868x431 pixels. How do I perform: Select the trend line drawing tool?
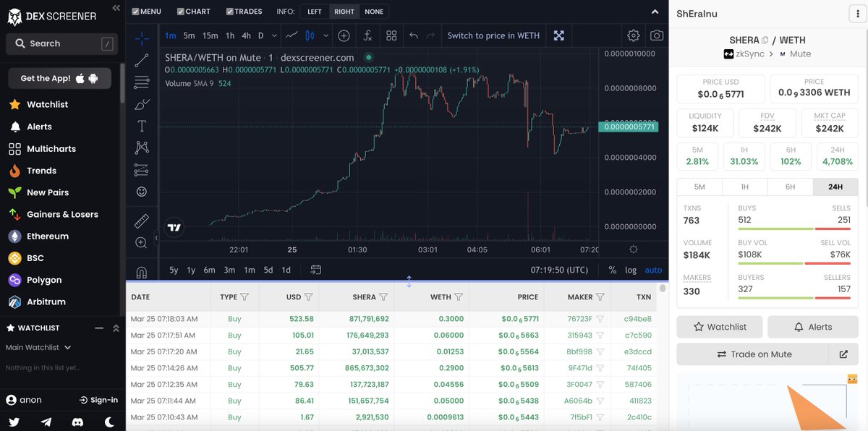click(142, 60)
